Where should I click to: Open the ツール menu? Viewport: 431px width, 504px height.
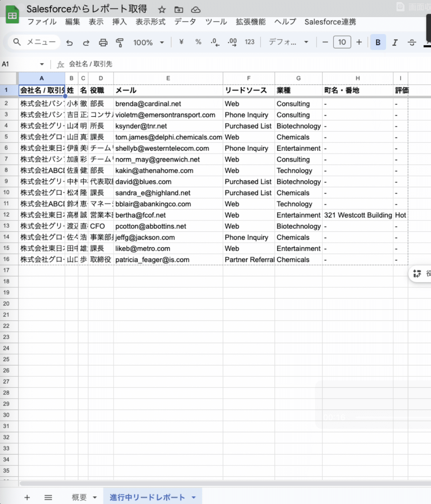216,22
